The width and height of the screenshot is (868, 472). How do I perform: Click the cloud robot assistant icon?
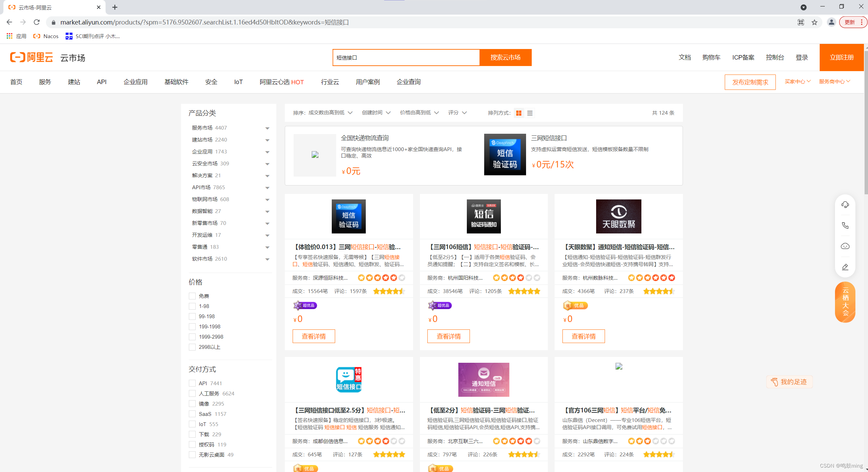click(845, 246)
